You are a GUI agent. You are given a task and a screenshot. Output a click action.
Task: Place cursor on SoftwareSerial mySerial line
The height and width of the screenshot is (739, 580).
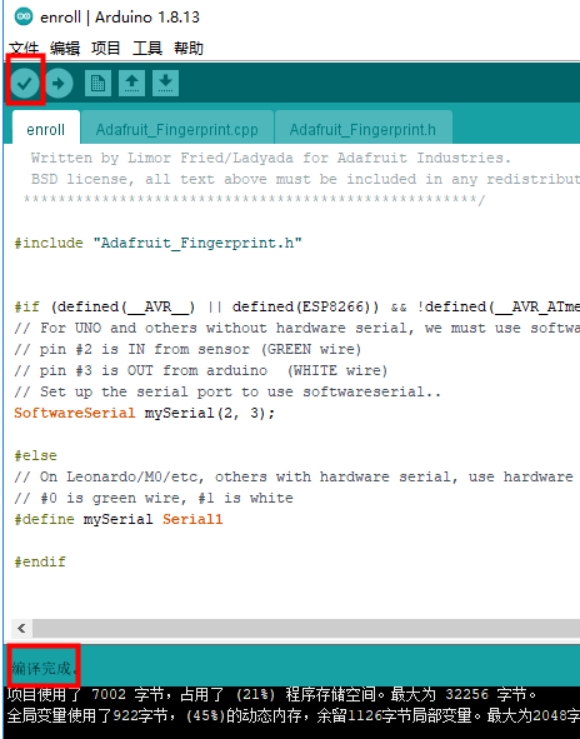[x=144, y=413]
